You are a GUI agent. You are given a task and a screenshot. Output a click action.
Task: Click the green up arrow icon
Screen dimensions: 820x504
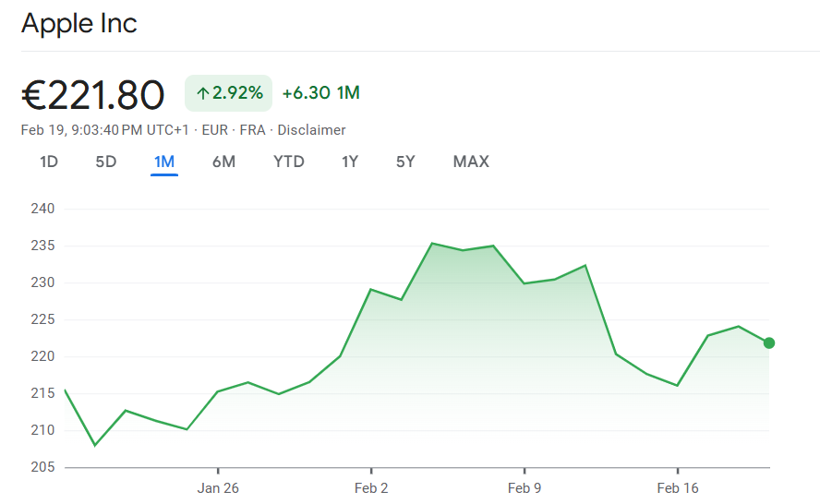[x=202, y=93]
